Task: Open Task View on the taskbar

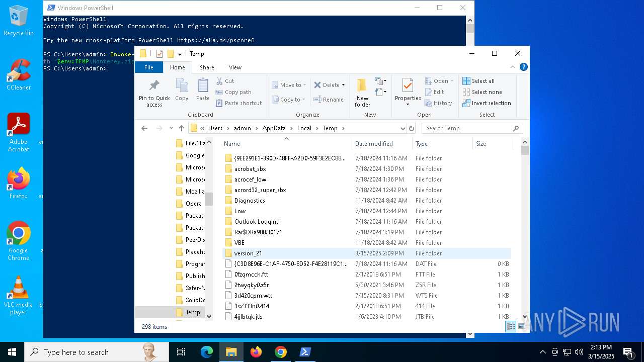Action: pos(181,352)
